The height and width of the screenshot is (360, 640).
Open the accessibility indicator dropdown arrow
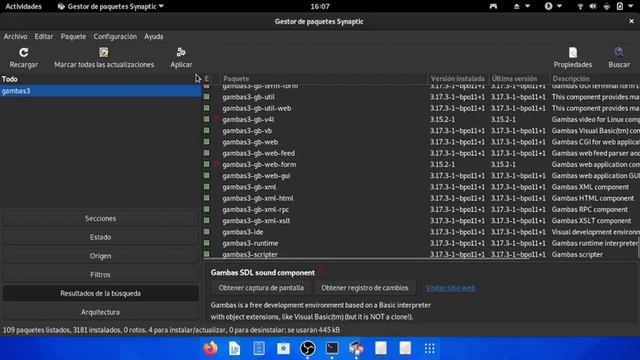559,6
